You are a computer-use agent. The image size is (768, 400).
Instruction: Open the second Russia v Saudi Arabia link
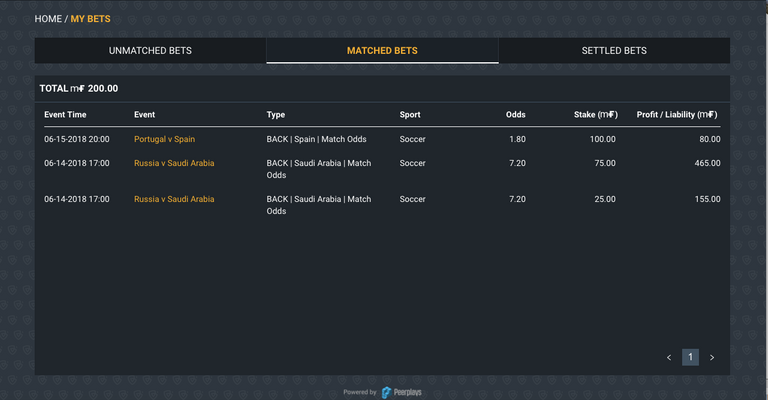174,199
